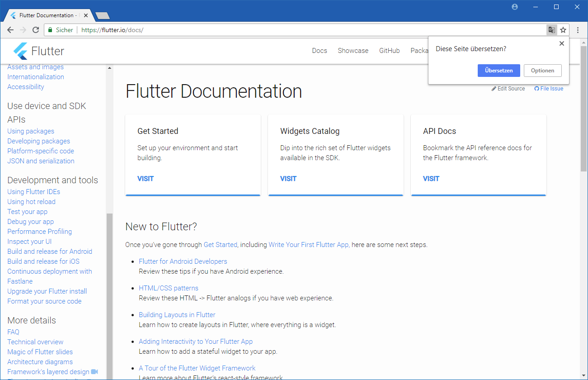Open Internationalization sidebar link

pos(36,77)
